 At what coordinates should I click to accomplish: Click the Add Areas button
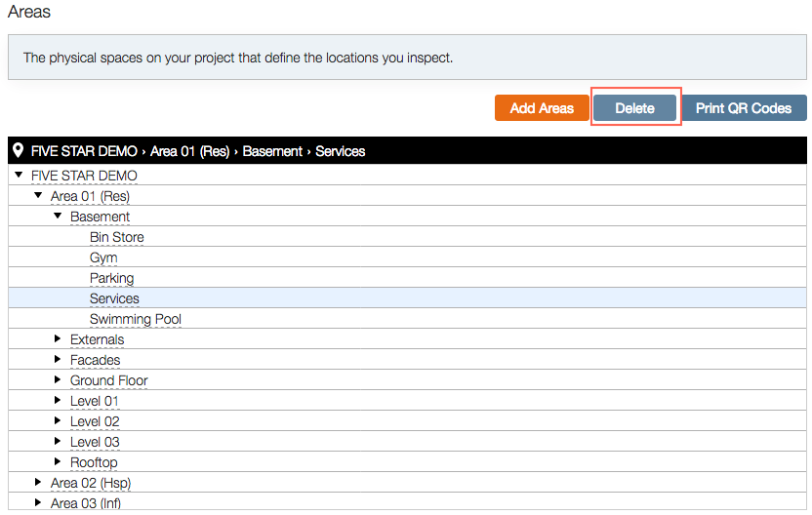click(542, 108)
